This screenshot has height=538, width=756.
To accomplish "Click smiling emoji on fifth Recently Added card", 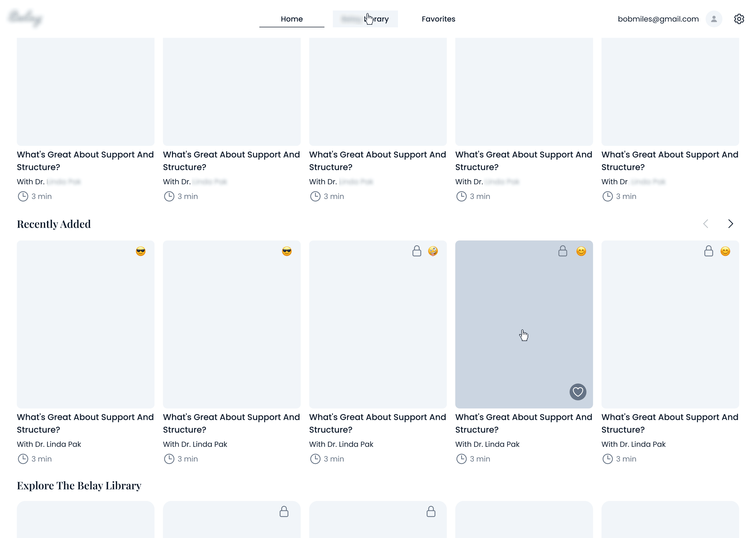I will point(725,251).
